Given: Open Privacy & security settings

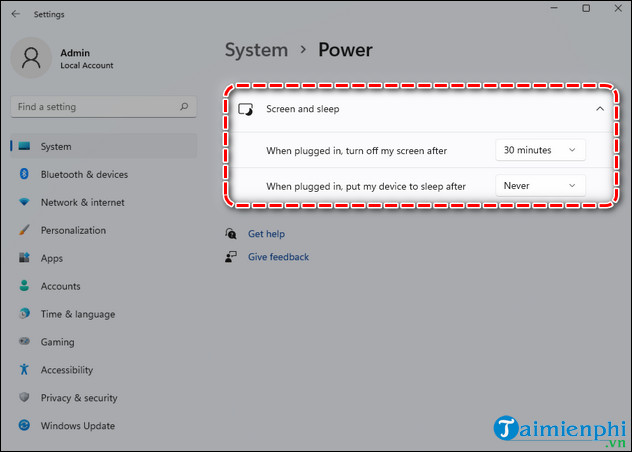Looking at the screenshot, I should 79,397.
